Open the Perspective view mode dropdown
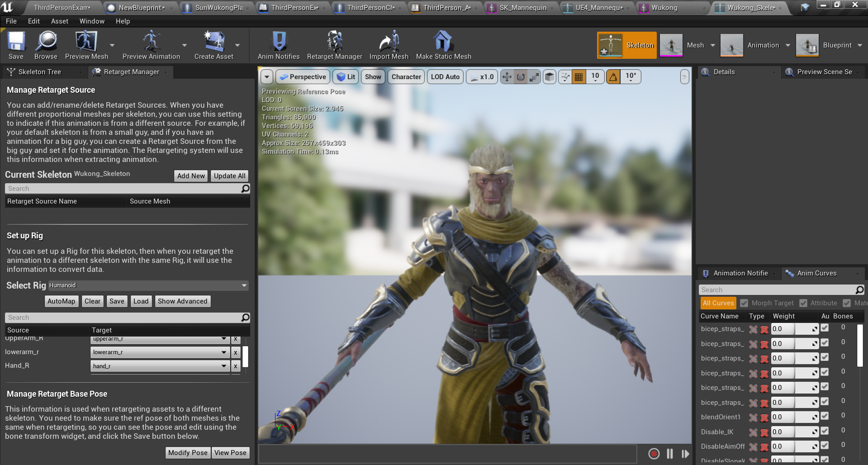 click(x=303, y=77)
